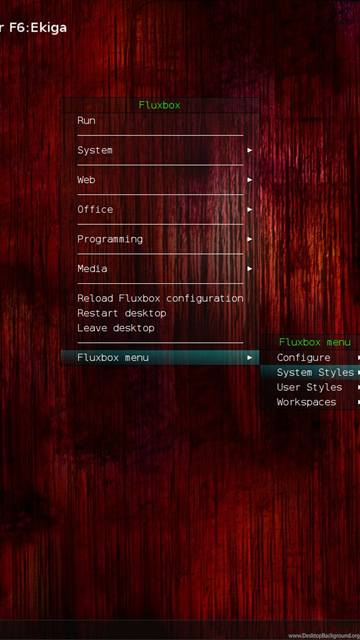Expand the System row arrow
Image resolution: width=360 pixels, height=640 pixels.
tap(249, 150)
